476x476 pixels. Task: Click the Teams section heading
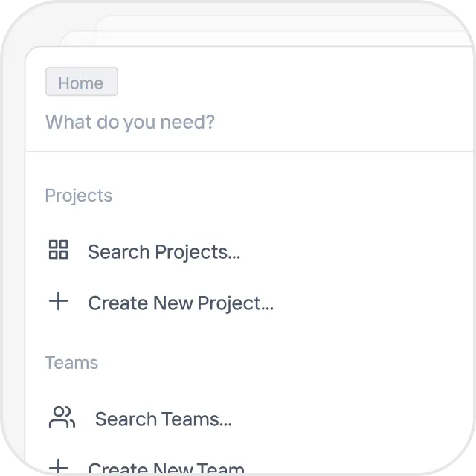[x=71, y=363]
